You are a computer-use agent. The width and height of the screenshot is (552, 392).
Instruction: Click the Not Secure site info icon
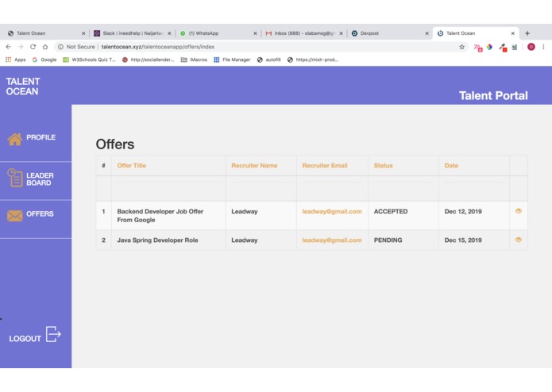pos(60,47)
